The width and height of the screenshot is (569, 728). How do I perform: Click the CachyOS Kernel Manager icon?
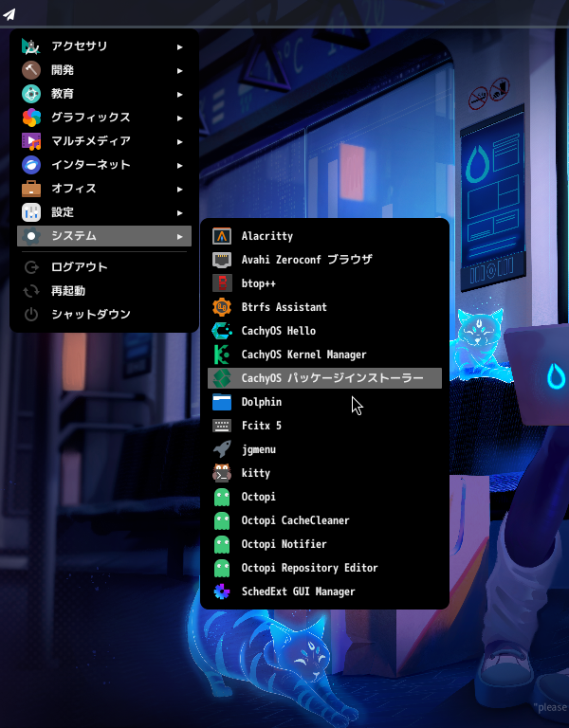point(222,355)
